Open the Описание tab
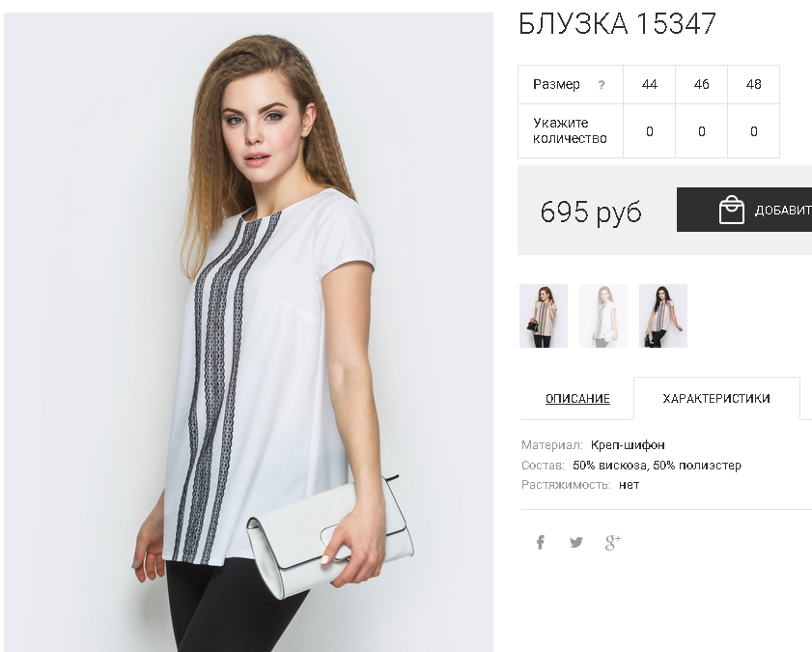Image resolution: width=812 pixels, height=652 pixels. point(577,399)
